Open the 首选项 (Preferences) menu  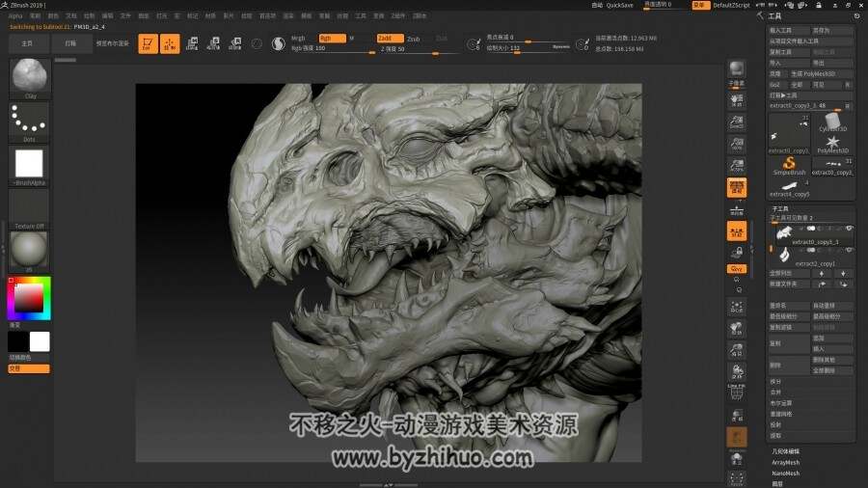(267, 16)
